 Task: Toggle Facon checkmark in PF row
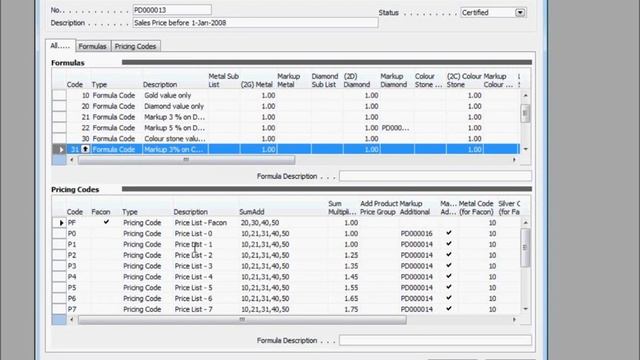pos(106,222)
